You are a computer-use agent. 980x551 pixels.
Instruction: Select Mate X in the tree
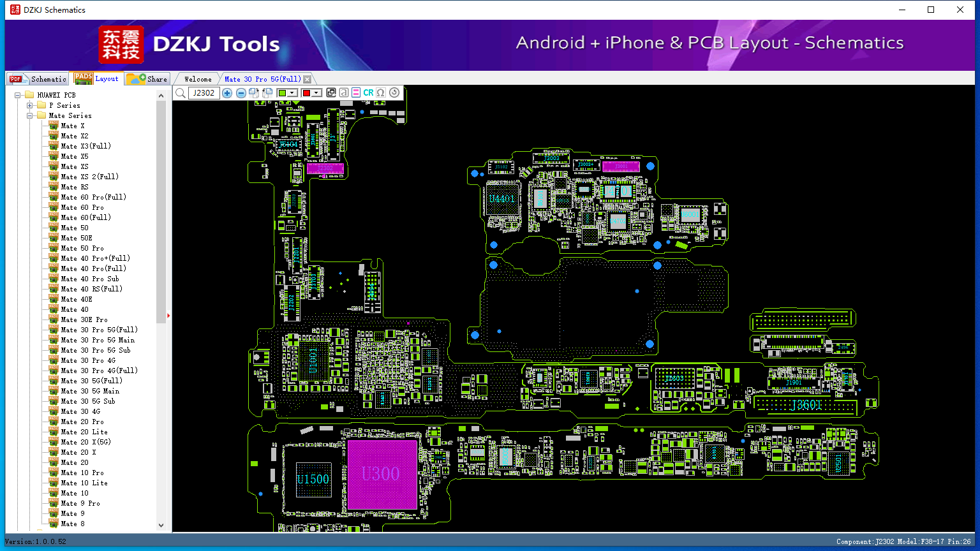point(73,126)
